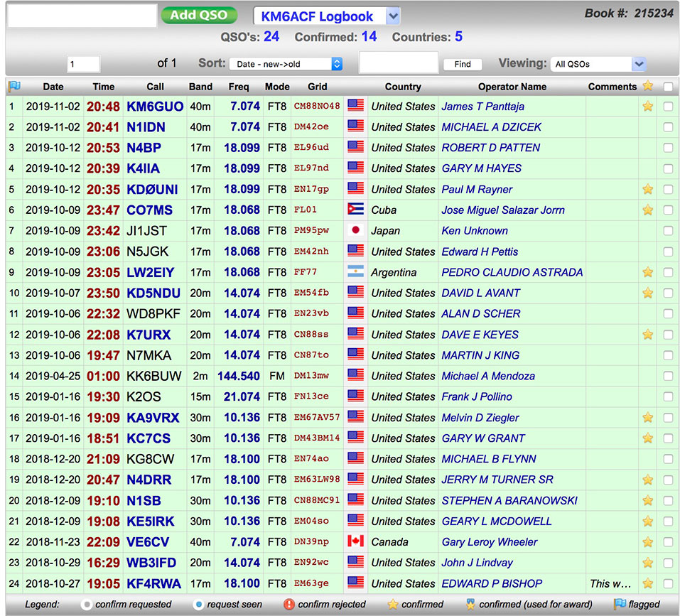Click the US flag in N1IDN row

355,126
